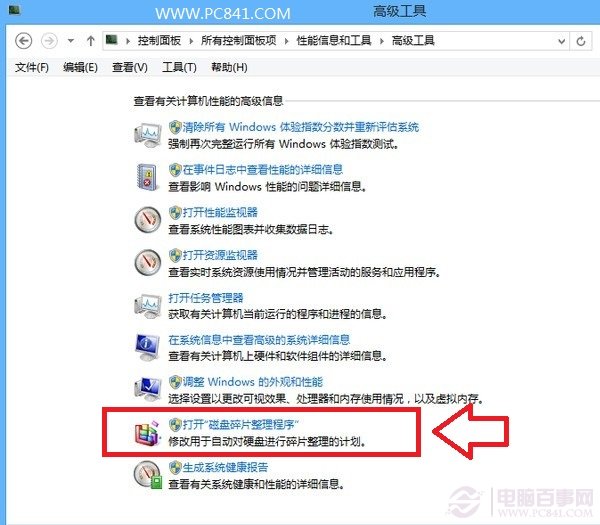Click UAC shield next to 打开性能监视器
Viewport: 600px width, 525px height.
pos(175,212)
